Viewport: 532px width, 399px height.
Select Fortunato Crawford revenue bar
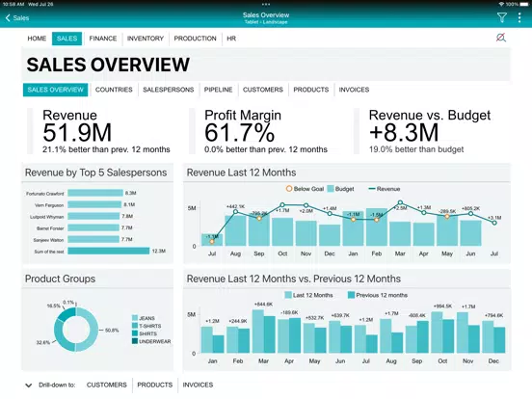(x=95, y=193)
